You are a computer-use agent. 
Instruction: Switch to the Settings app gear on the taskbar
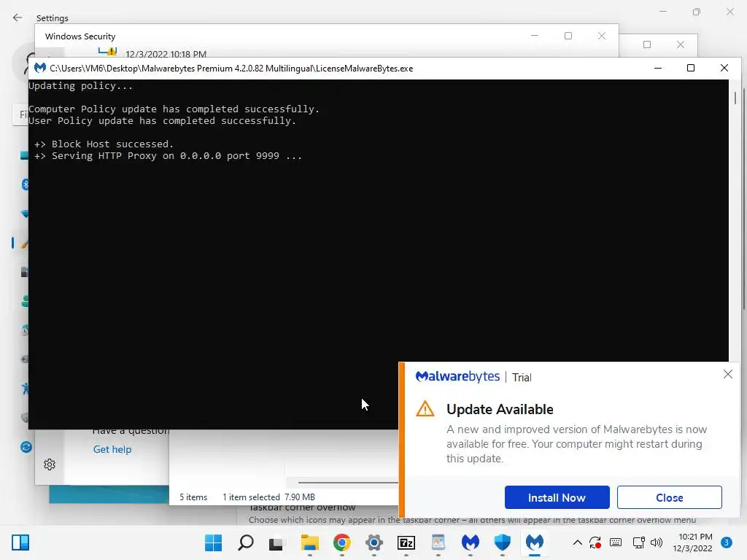(374, 542)
